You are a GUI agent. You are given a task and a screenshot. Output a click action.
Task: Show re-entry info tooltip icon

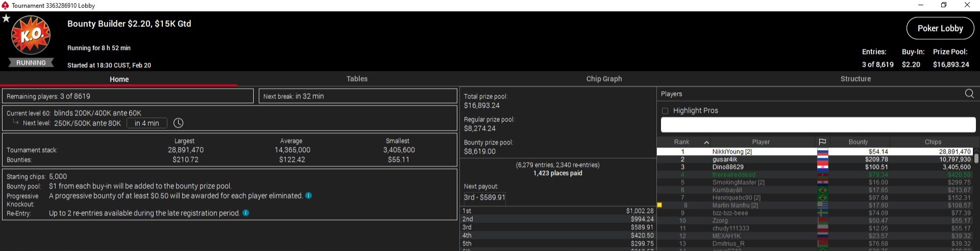tap(246, 213)
